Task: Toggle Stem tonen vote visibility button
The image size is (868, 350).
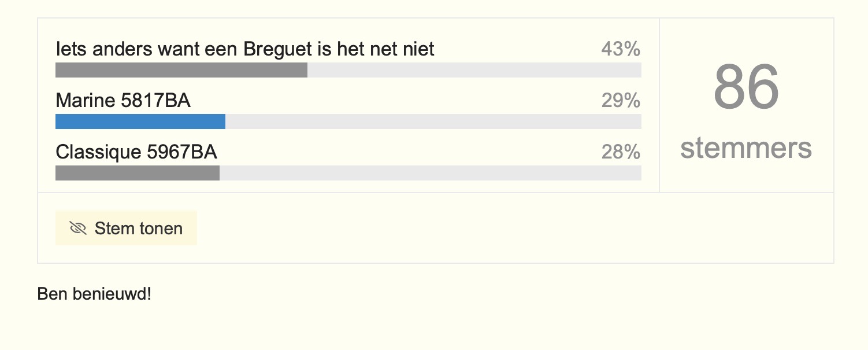Action: coord(127,228)
